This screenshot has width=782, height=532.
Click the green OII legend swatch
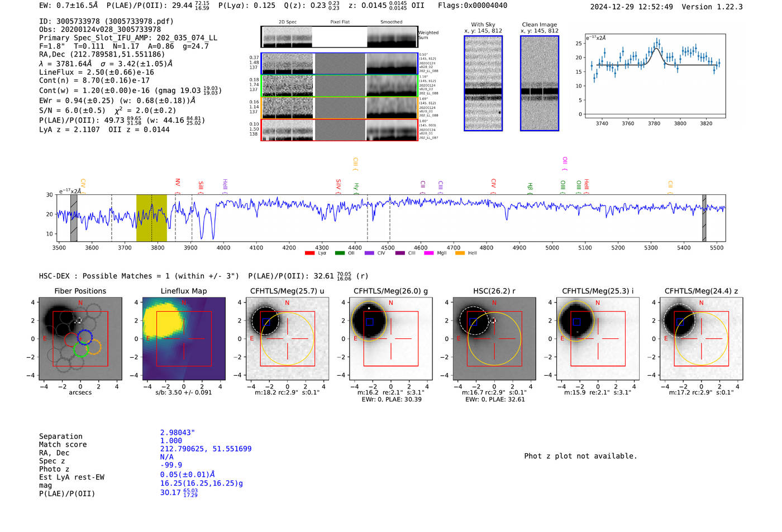(340, 253)
